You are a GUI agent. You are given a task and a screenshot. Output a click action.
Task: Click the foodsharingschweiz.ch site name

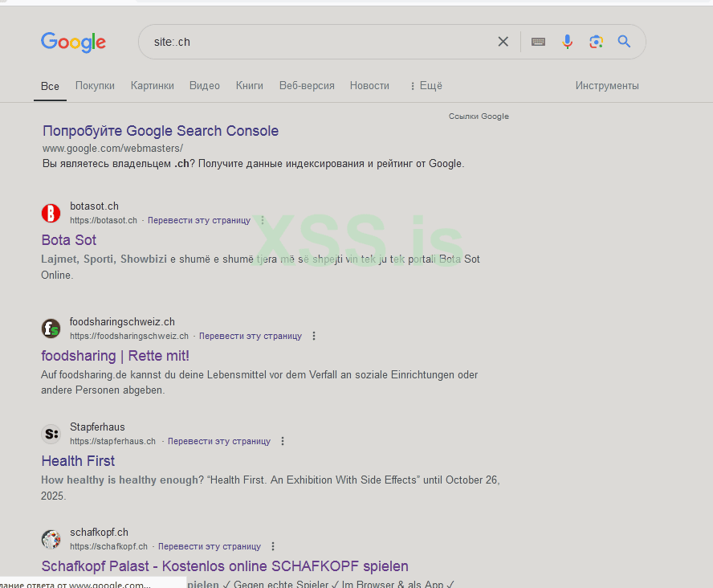point(122,322)
